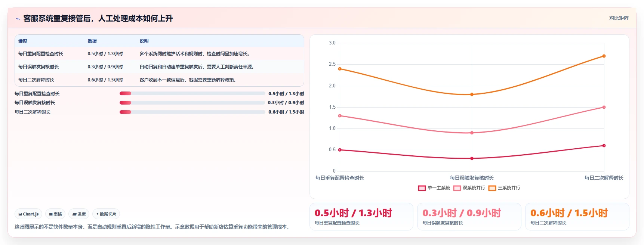Toggle the 双系统并行 legend item
This screenshot has width=644, height=245.
(469, 188)
